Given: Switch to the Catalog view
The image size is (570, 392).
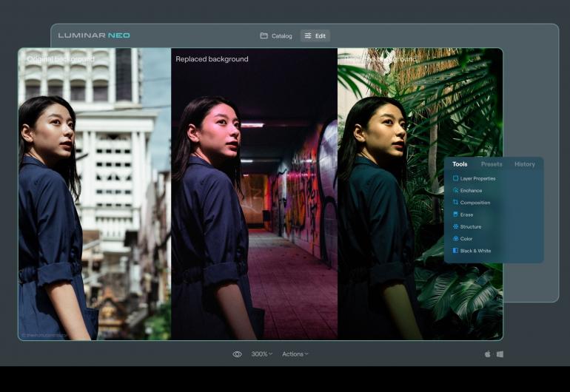Looking at the screenshot, I should pos(275,36).
